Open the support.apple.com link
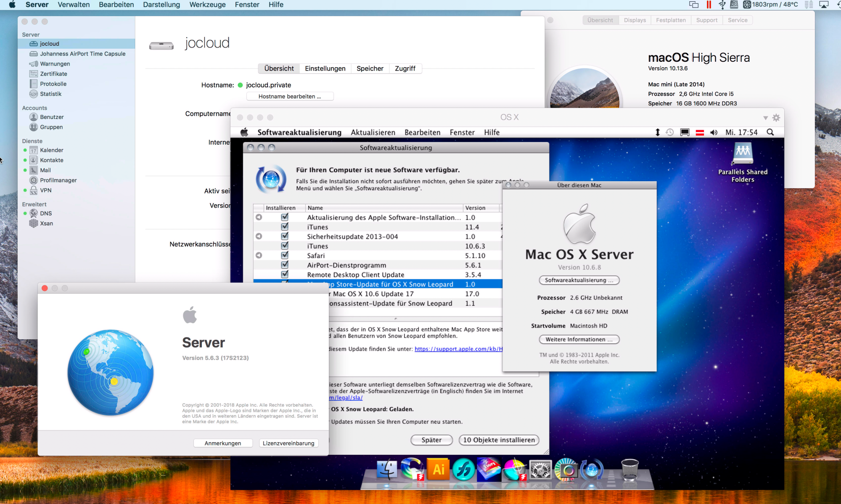This screenshot has width=841, height=504. pos(458,349)
